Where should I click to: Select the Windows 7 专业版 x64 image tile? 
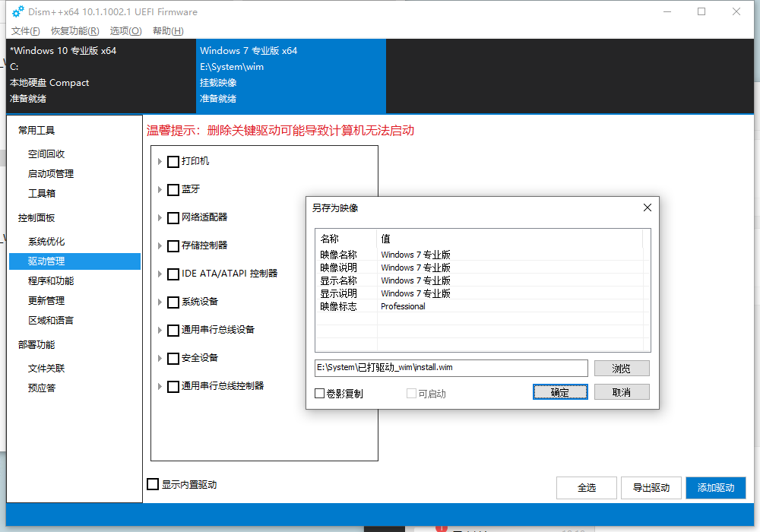coord(291,75)
